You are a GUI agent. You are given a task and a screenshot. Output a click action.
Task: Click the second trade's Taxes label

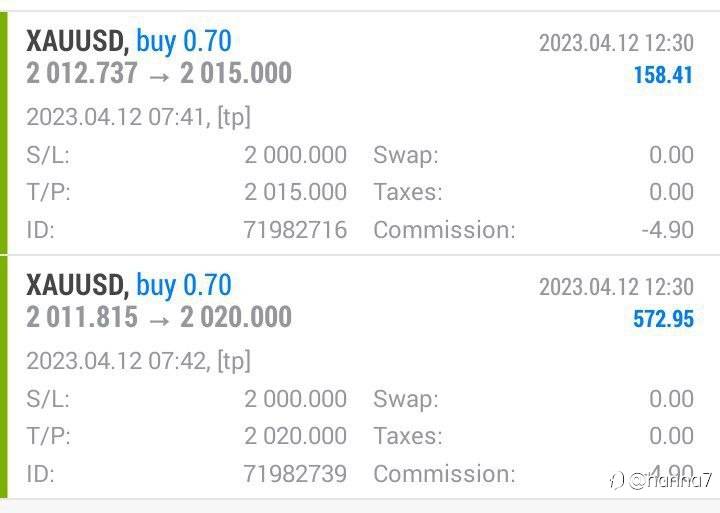pos(408,436)
